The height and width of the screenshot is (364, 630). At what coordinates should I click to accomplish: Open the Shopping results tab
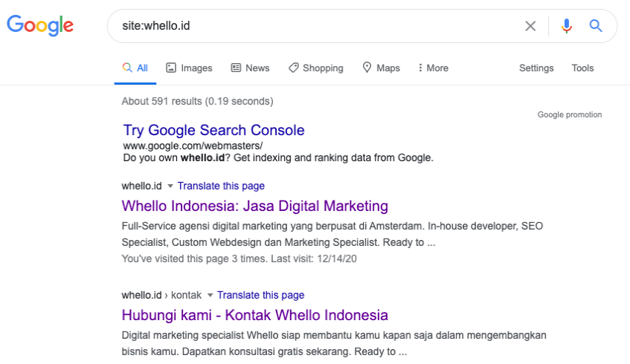[315, 68]
